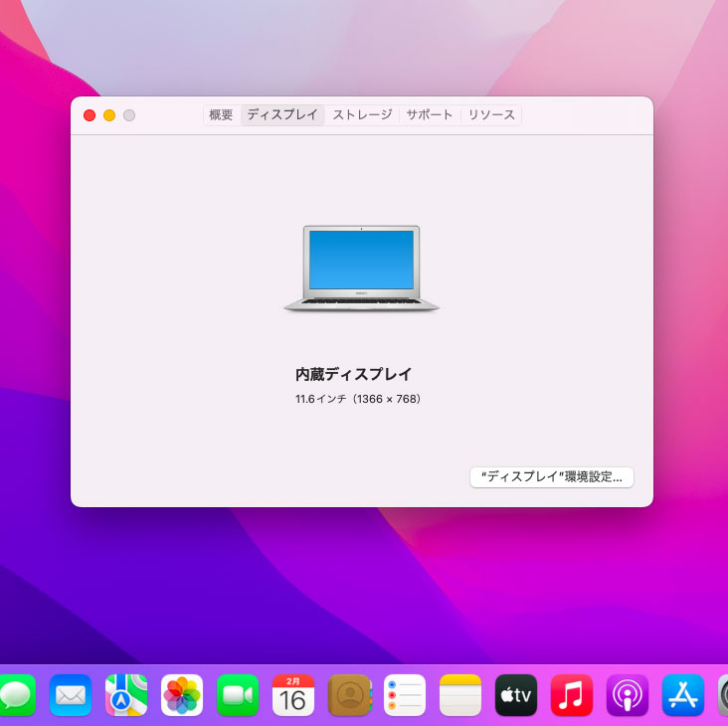Image resolution: width=728 pixels, height=726 pixels.
Task: Launch Reminders from the Dock
Action: 405,695
